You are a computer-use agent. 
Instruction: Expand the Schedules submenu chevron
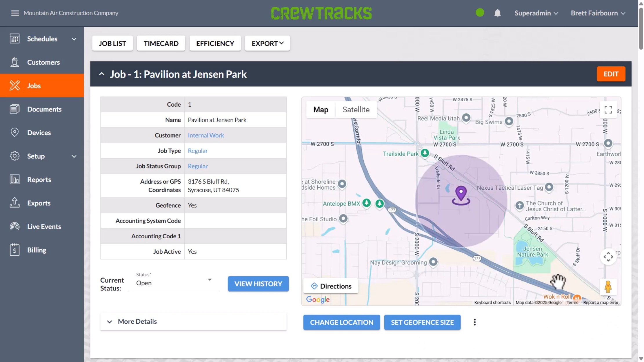coord(74,39)
